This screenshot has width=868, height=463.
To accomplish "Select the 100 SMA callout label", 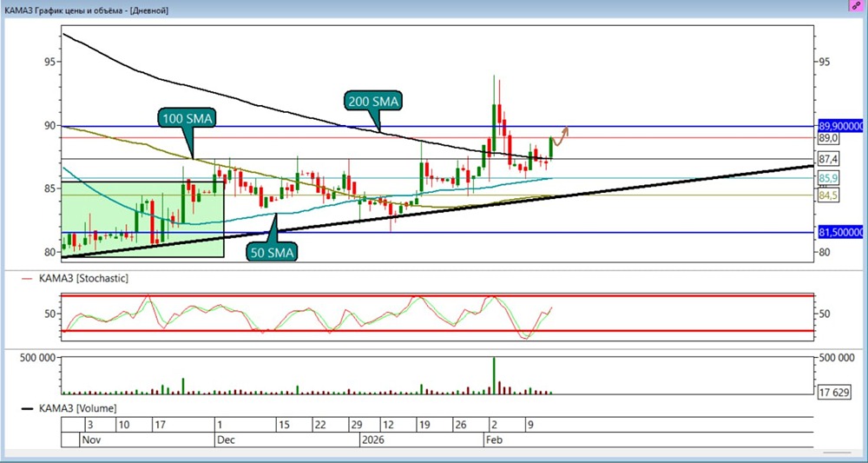I will click(x=188, y=118).
